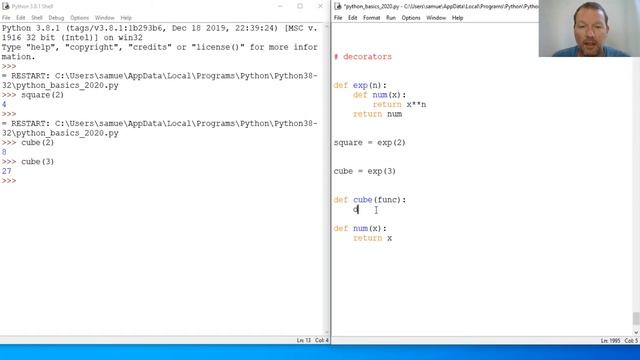Open Window menu in Python Shell window
Image resolution: width=640 pixels, height=360 pixels.
(104, 18)
